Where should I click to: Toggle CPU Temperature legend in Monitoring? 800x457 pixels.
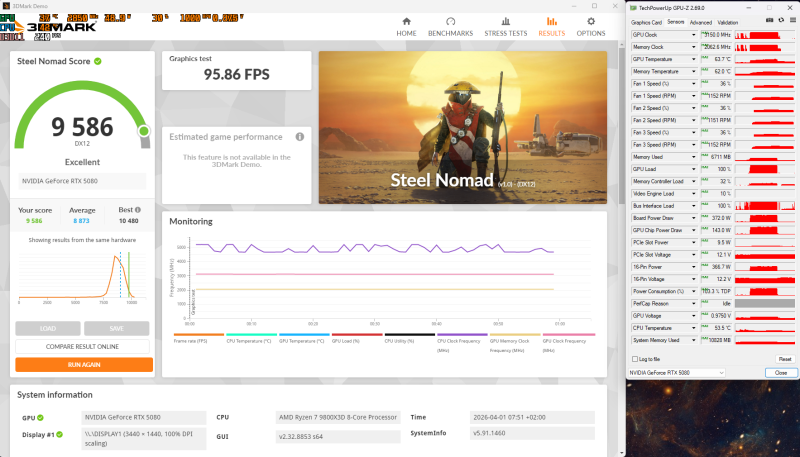(x=251, y=338)
